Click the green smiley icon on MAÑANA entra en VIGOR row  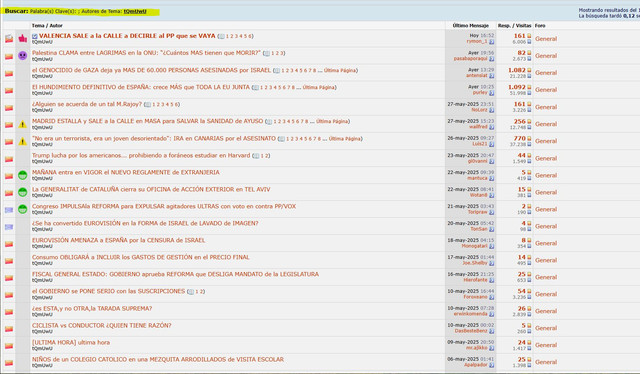(22, 175)
